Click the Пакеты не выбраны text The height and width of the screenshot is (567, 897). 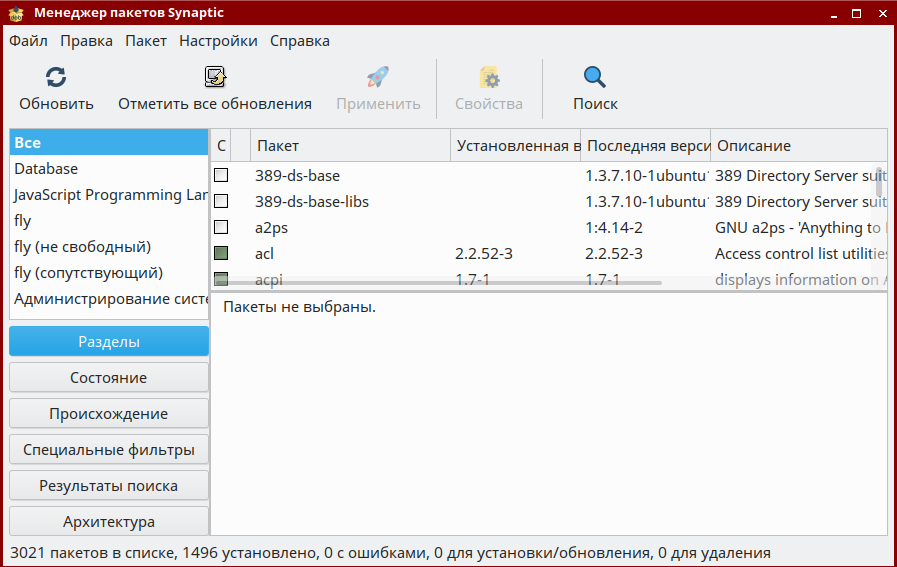pos(299,307)
